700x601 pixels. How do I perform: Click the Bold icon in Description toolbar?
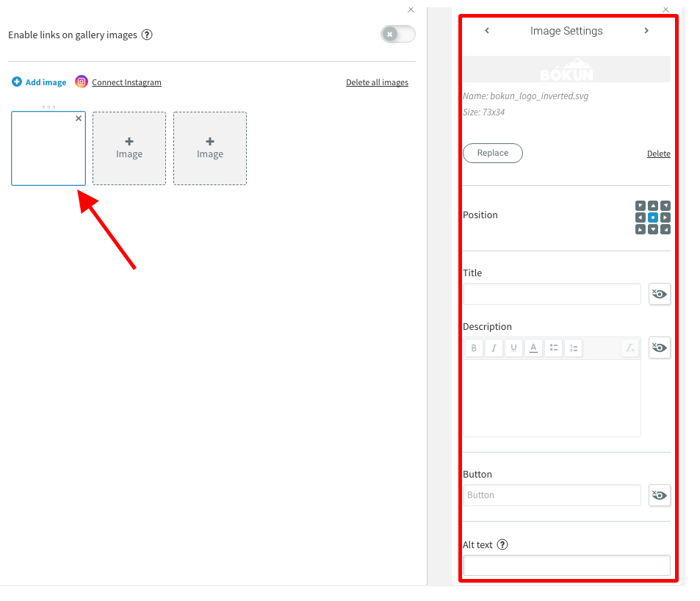pos(474,348)
